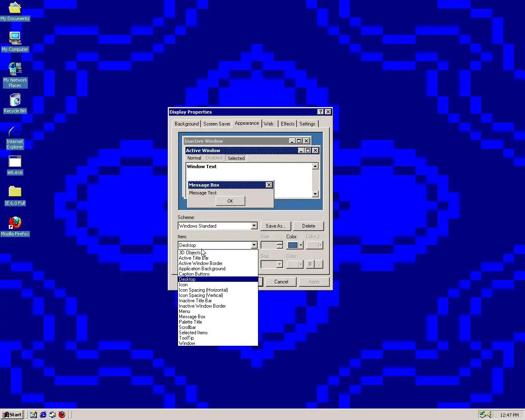Click the Cancel button
Screen dimensions: 525x420
281,282
